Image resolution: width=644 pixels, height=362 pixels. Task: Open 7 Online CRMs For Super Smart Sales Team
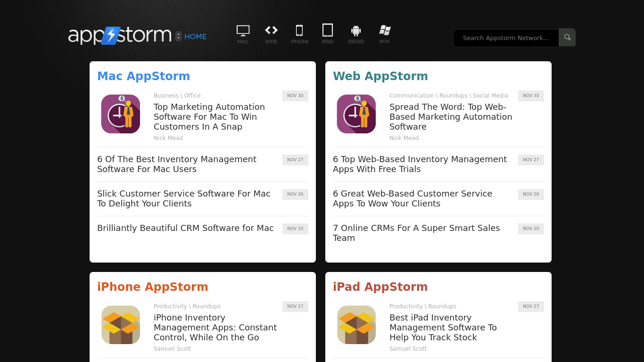(x=416, y=233)
